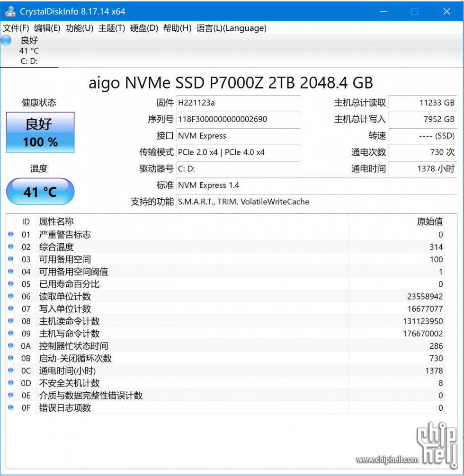Close the CrystalDiskInfo window
The image size is (464, 476).
446,11
